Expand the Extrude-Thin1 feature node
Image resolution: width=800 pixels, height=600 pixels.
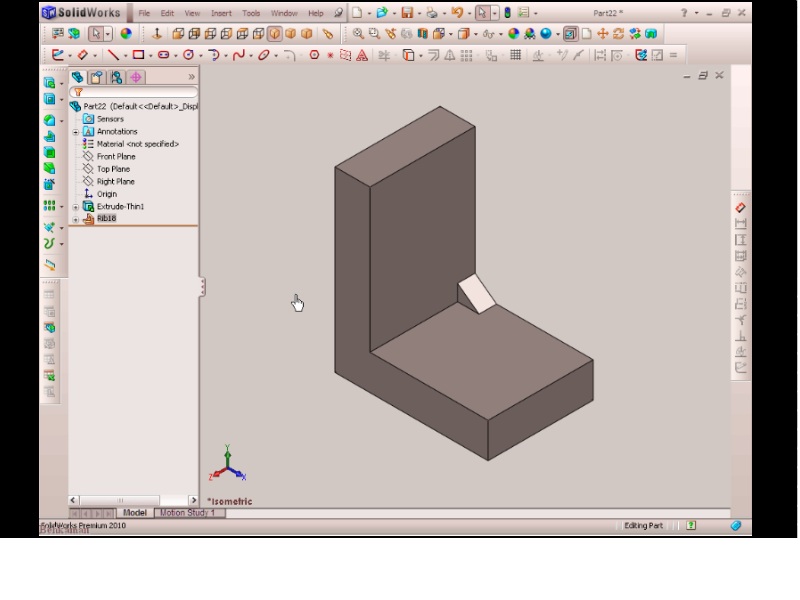(75, 207)
